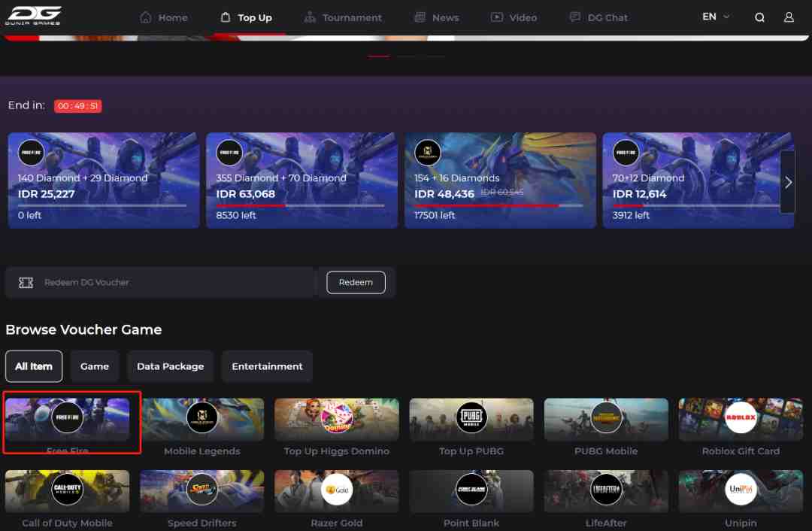Click the Unipin label
Image resolution: width=812 pixels, height=531 pixels.
tap(741, 523)
